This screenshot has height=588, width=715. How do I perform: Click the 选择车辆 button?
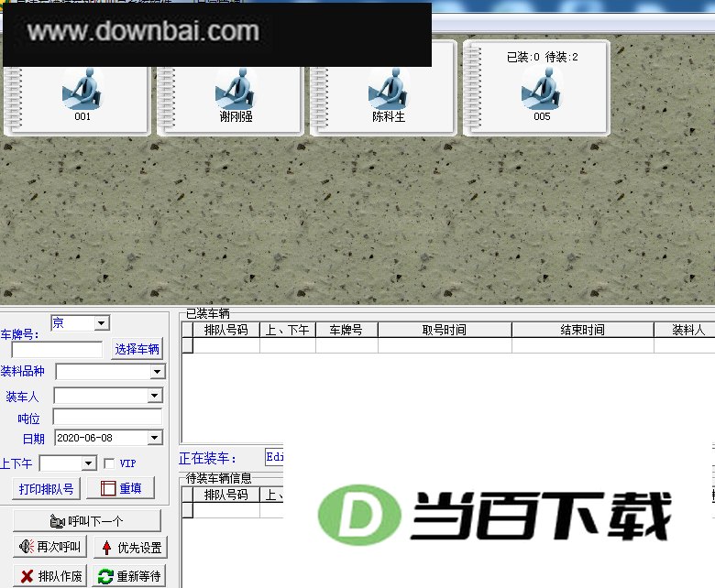tap(137, 349)
